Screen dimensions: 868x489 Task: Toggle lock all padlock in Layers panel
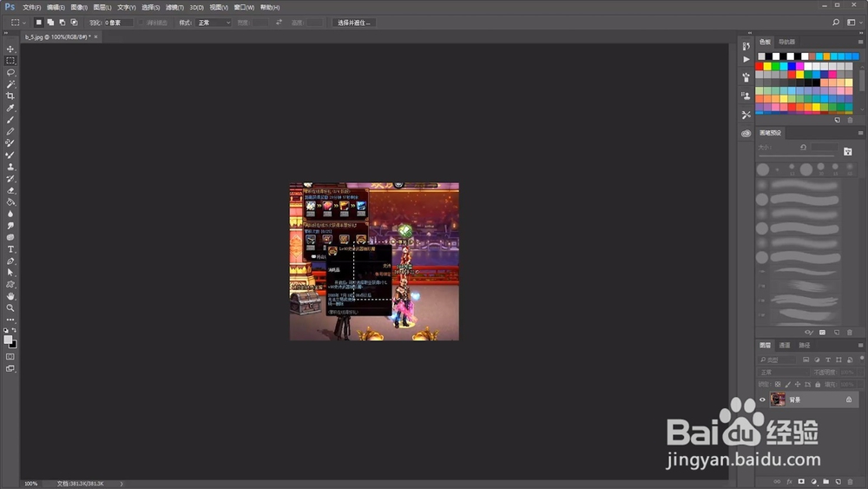tap(818, 384)
